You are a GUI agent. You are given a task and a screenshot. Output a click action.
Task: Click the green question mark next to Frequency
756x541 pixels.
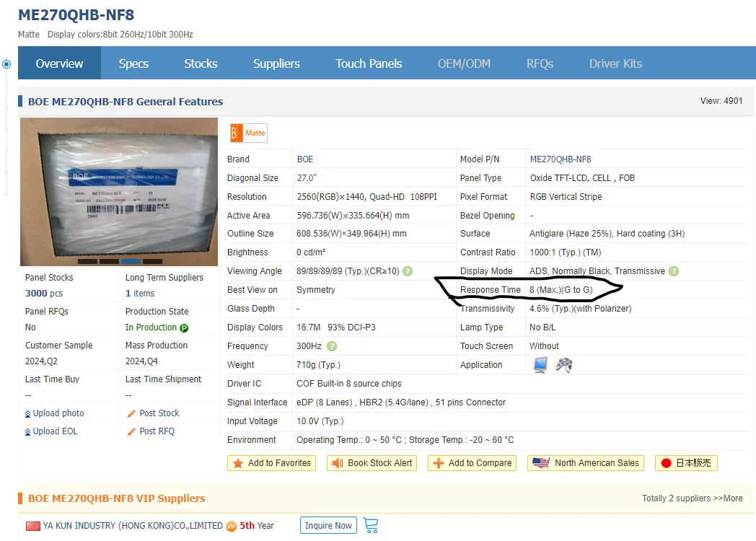coord(333,346)
